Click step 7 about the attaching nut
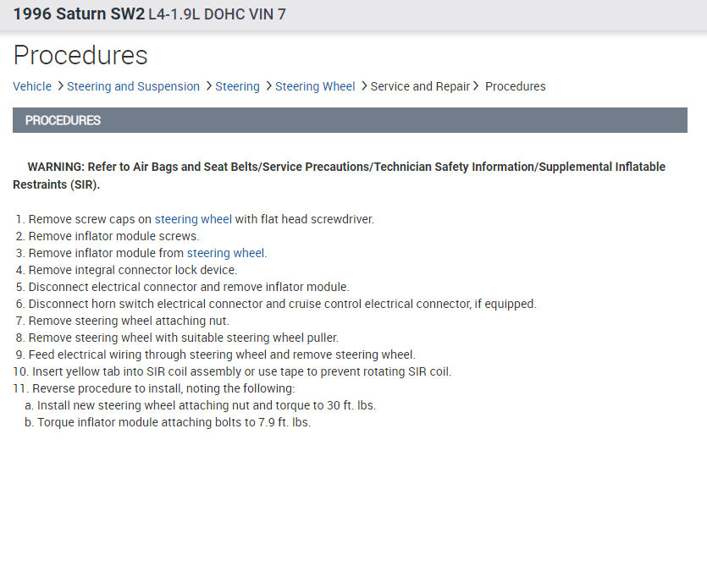The image size is (707, 588). click(x=129, y=321)
